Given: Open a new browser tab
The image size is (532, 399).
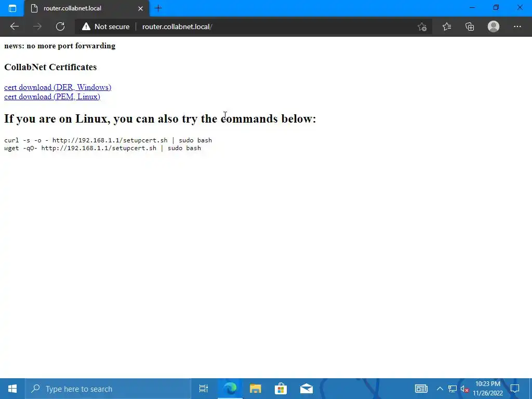Looking at the screenshot, I should point(158,8).
